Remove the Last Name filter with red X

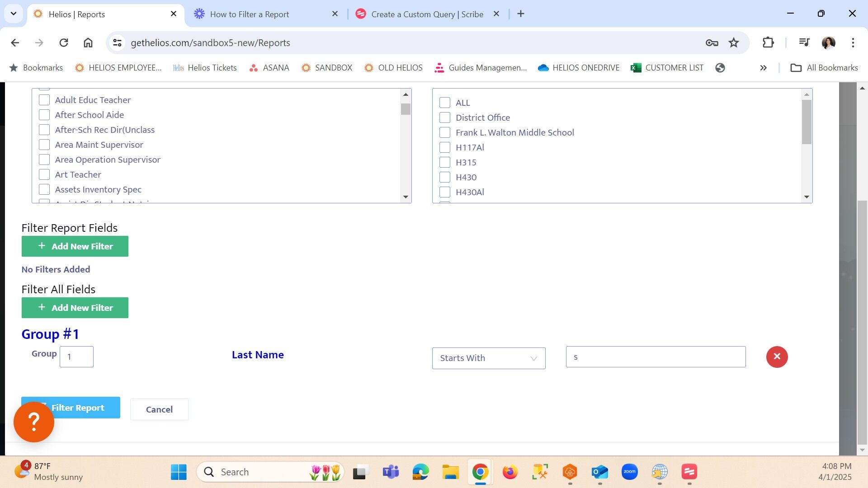777,357
